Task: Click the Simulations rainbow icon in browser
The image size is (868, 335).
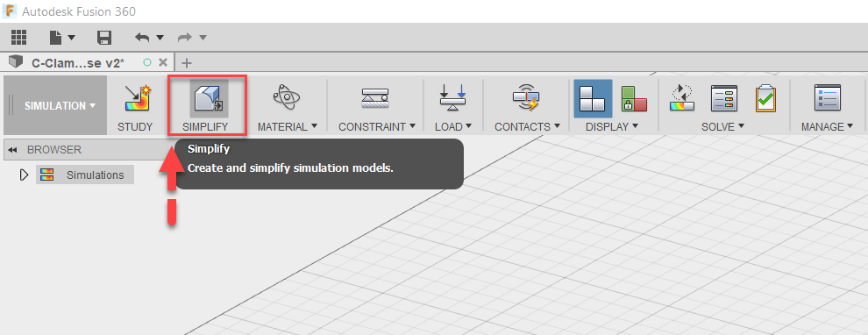Action: 47,175
